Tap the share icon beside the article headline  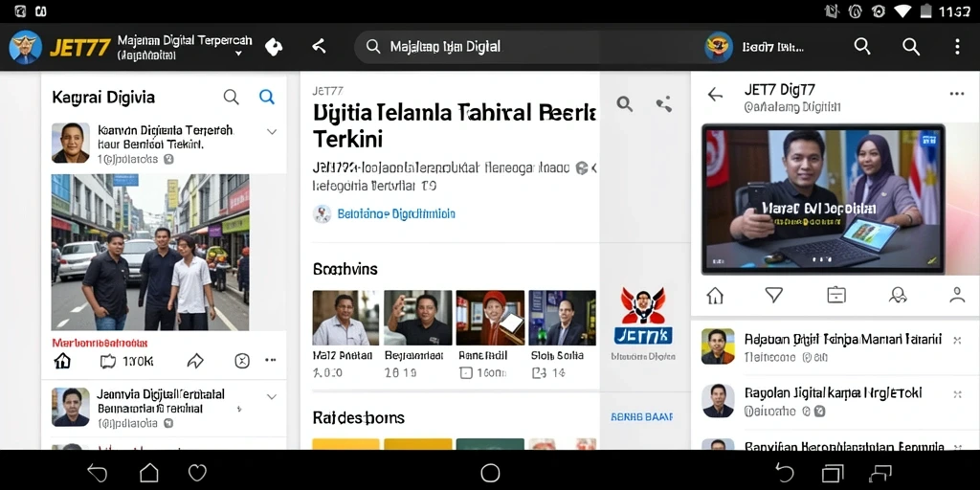click(664, 103)
